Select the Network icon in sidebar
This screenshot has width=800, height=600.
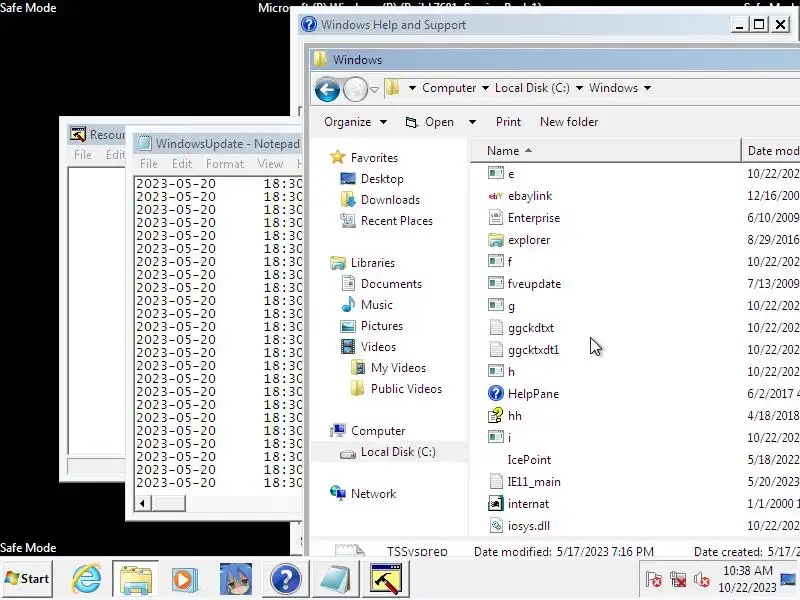337,493
